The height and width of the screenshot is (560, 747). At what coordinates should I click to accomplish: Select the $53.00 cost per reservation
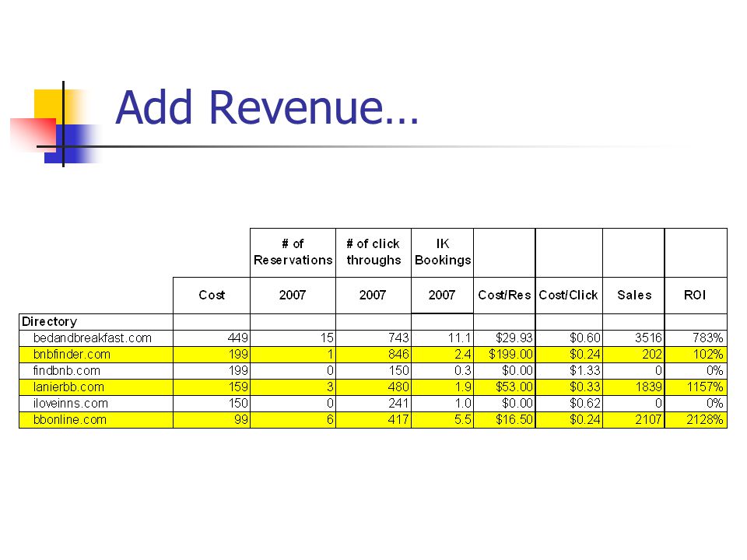click(504, 387)
